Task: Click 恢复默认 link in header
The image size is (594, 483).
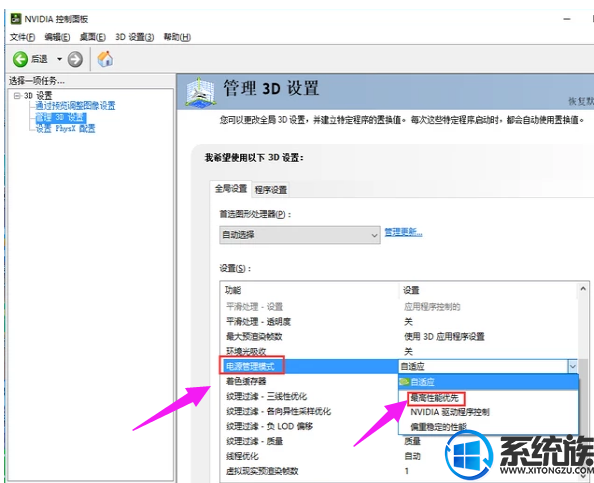Action: coord(581,101)
